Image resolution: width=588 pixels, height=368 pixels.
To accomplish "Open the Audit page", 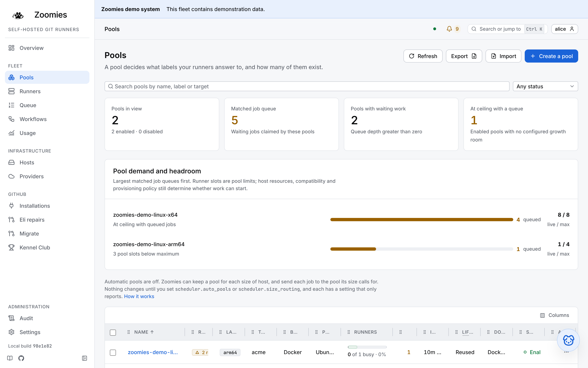I will point(47,318).
